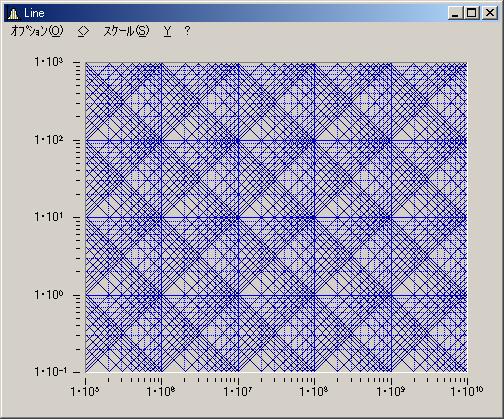Click the 1·10⁵ label on the X axis
The image size is (504, 419).
pos(85,392)
